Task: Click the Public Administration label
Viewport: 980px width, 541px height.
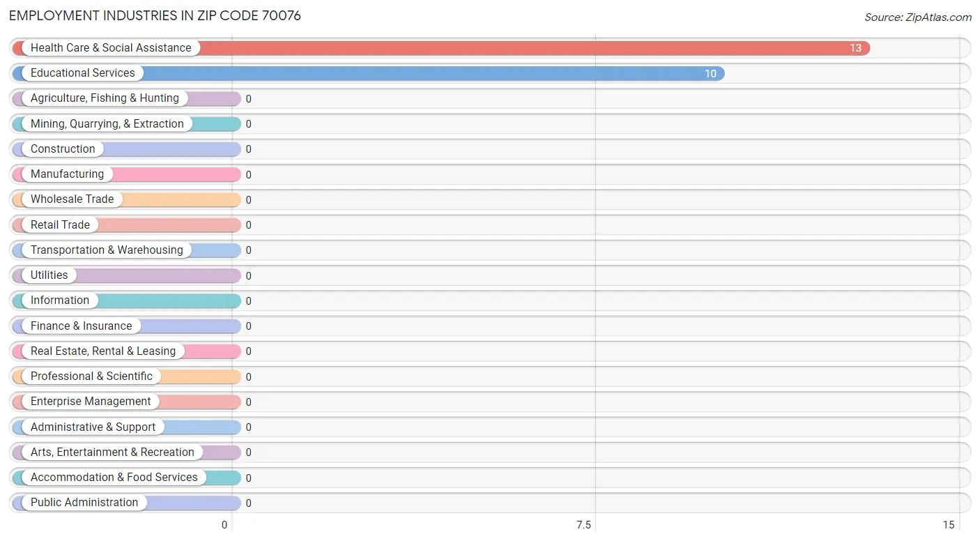Action: click(x=84, y=502)
